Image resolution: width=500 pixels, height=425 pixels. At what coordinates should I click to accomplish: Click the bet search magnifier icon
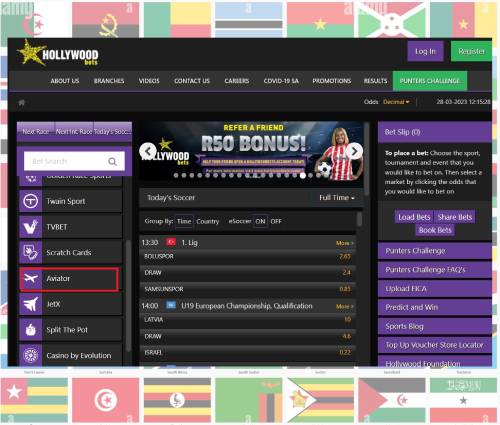point(112,162)
